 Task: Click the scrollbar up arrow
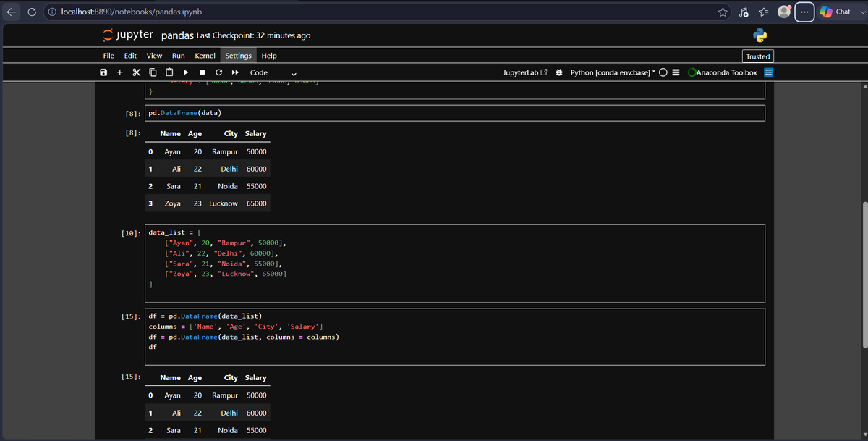coord(864,88)
